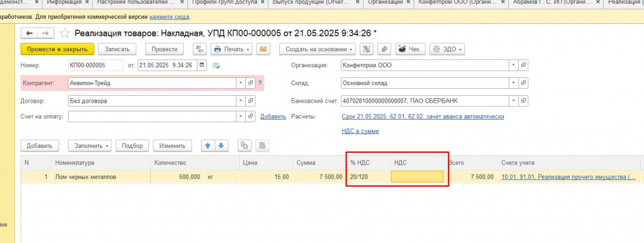This screenshot has height=243, width=644.
Task: Expand the Контрагент dropdown list
Action: 241,83
